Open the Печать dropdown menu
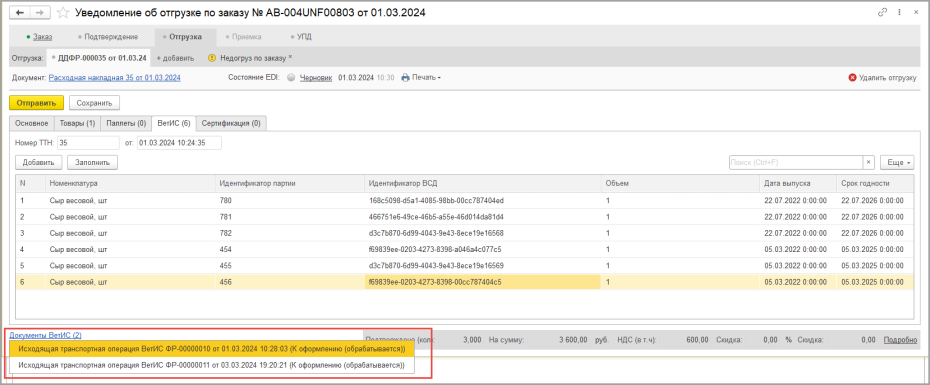Viewport: 930px width, 385px height. coord(421,78)
